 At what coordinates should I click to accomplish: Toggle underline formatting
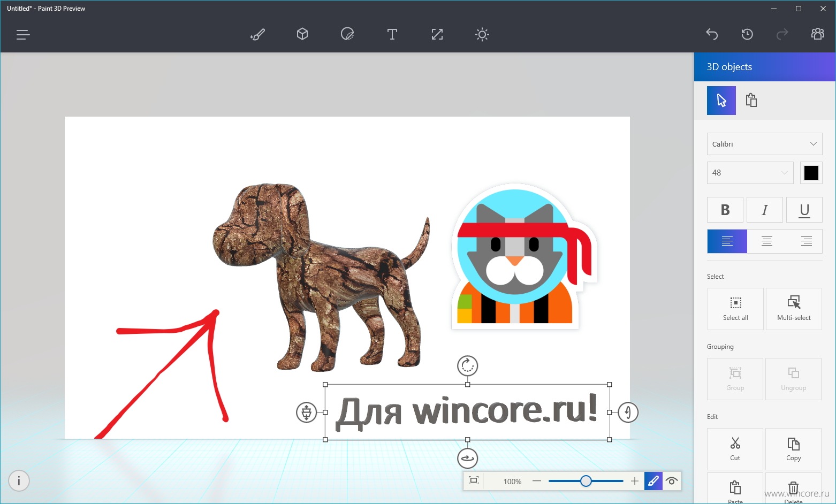(x=804, y=210)
